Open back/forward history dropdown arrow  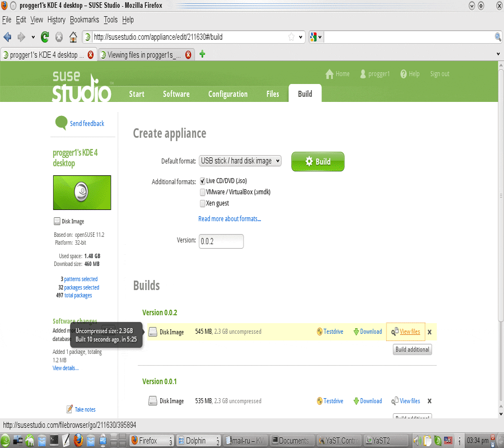pyautogui.click(x=33, y=37)
